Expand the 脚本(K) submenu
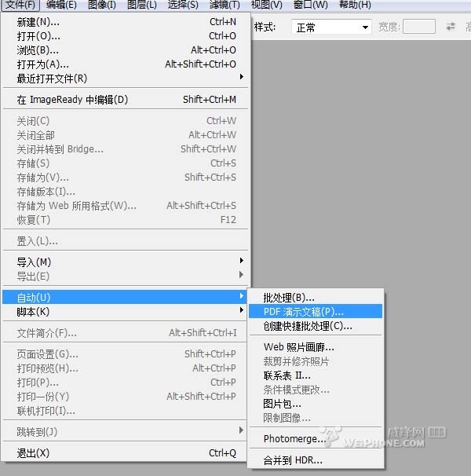 click(x=125, y=312)
